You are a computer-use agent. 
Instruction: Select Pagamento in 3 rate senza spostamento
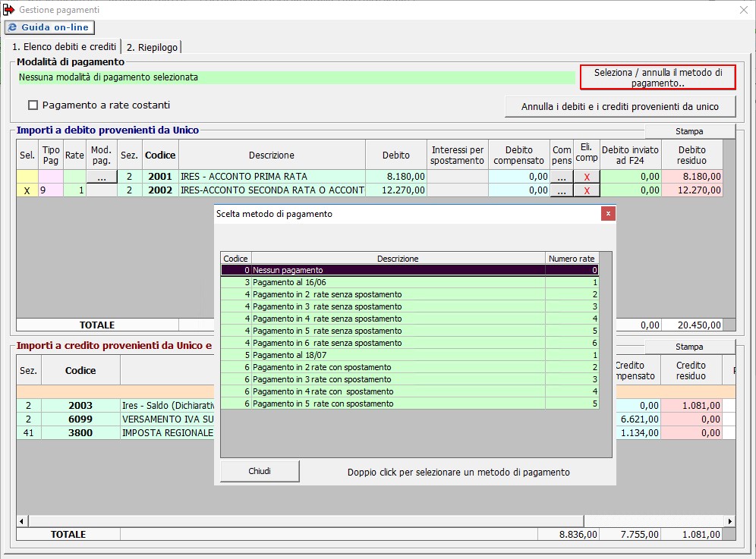(410, 306)
